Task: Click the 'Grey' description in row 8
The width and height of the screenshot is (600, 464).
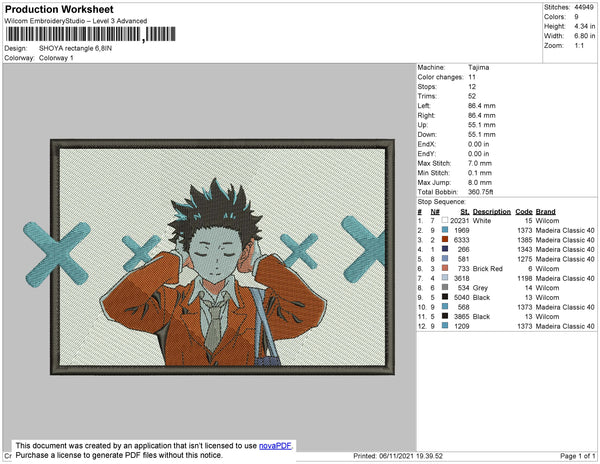Action: tap(480, 288)
